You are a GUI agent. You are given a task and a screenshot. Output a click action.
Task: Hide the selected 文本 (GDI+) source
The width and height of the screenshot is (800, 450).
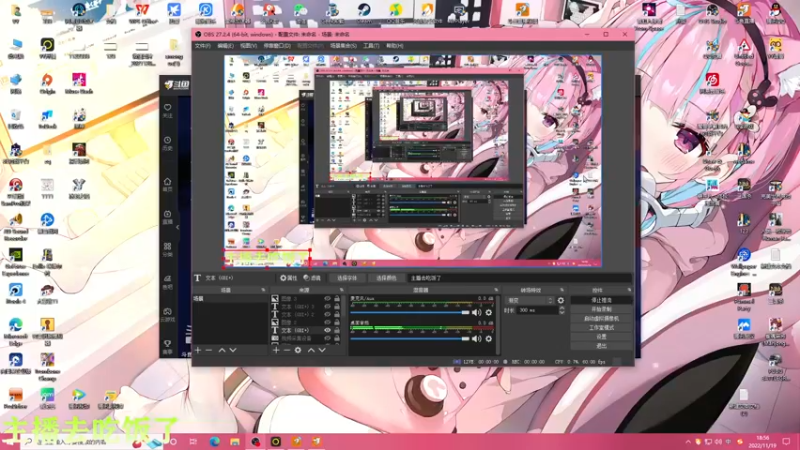tap(328, 330)
